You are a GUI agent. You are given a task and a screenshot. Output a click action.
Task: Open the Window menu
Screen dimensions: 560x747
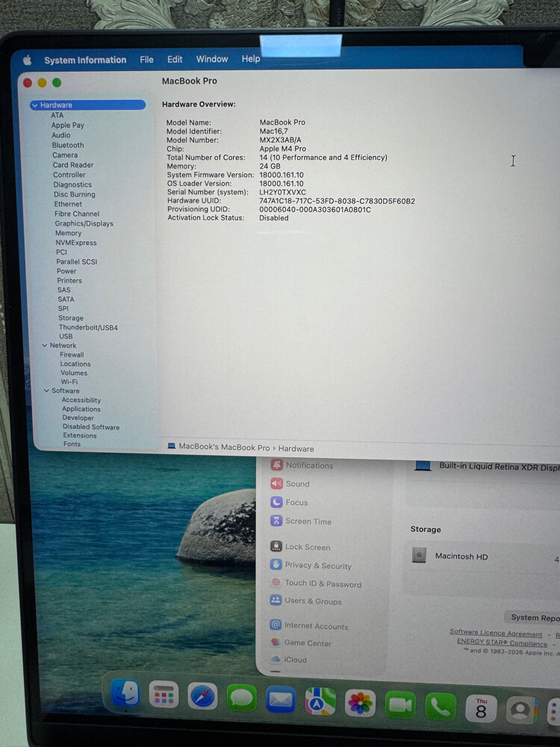pyautogui.click(x=212, y=59)
